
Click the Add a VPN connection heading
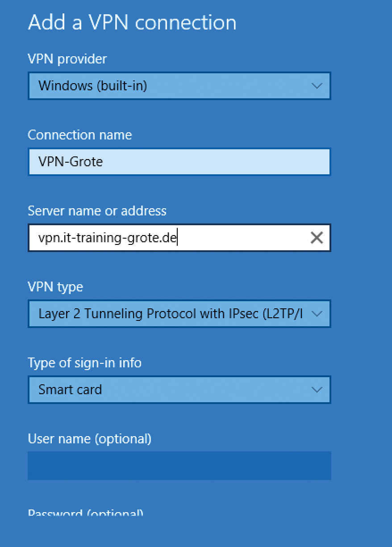coord(132,22)
